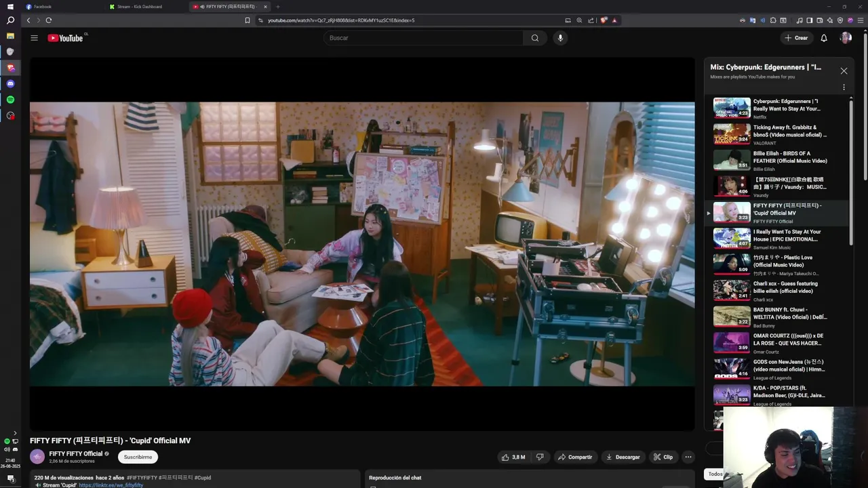Open File Explorer from the taskbar

[x=10, y=35]
